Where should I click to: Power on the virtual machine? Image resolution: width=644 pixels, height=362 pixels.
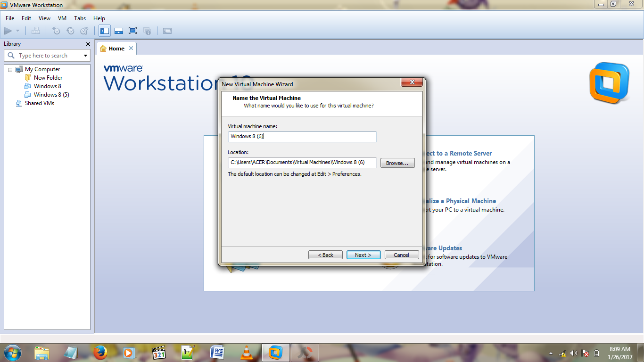pos(8,30)
